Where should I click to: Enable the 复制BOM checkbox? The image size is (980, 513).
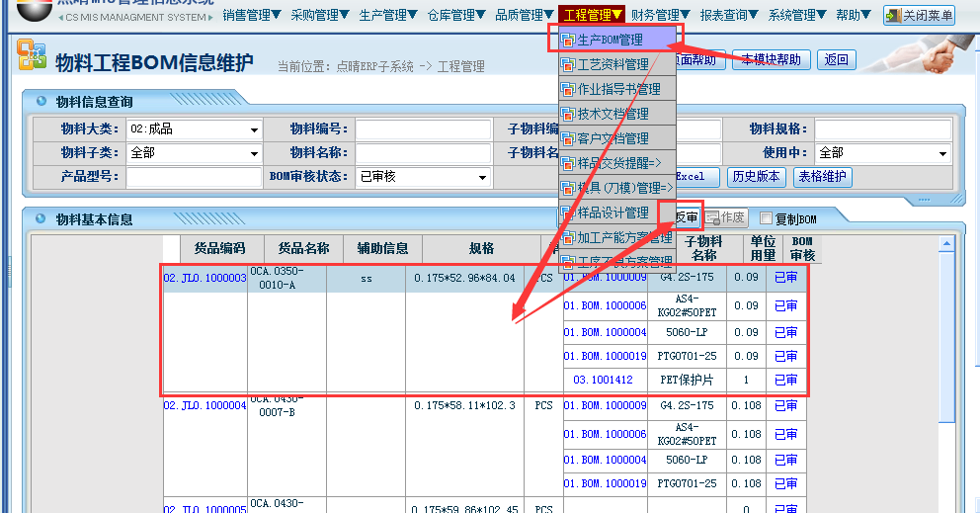[767, 218]
